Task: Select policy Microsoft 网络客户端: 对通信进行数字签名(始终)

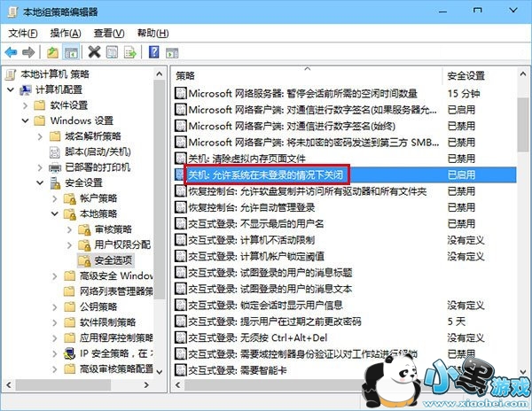Action: click(292, 126)
